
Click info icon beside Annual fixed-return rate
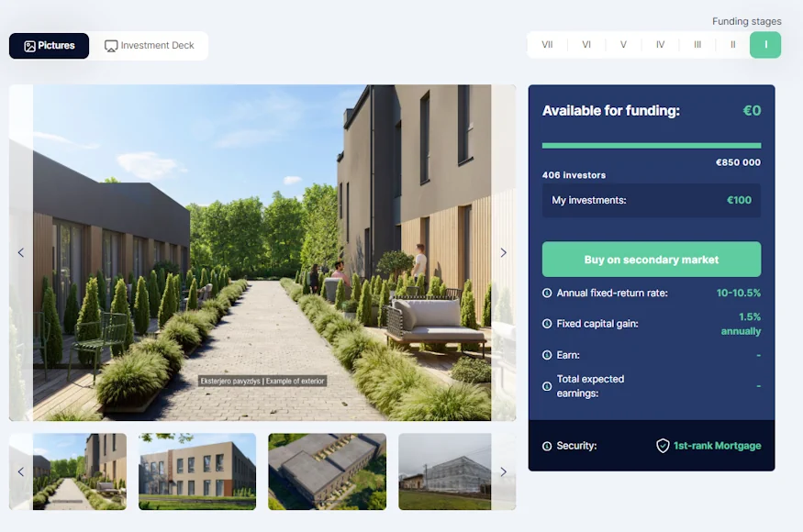(x=547, y=293)
